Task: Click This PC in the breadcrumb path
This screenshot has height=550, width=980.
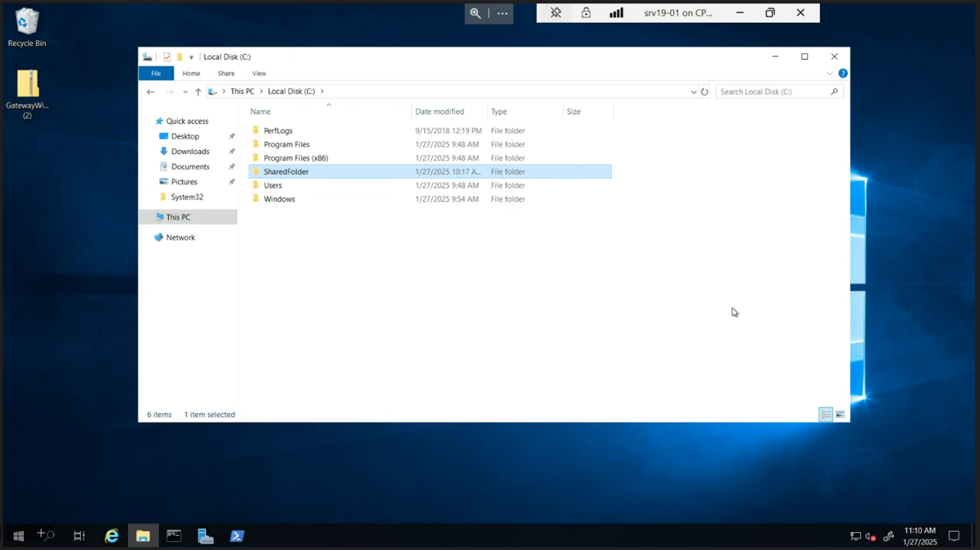Action: 243,91
